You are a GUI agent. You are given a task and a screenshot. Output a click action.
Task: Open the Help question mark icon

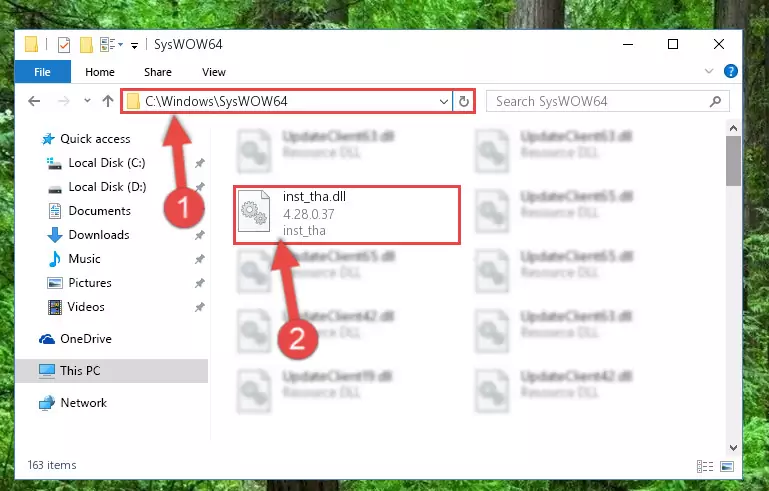pyautogui.click(x=730, y=71)
